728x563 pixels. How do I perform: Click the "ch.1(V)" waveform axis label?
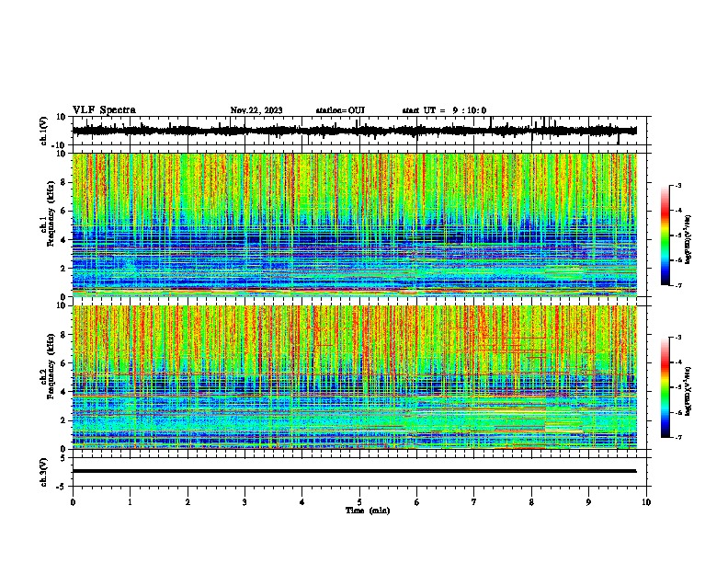[44, 131]
